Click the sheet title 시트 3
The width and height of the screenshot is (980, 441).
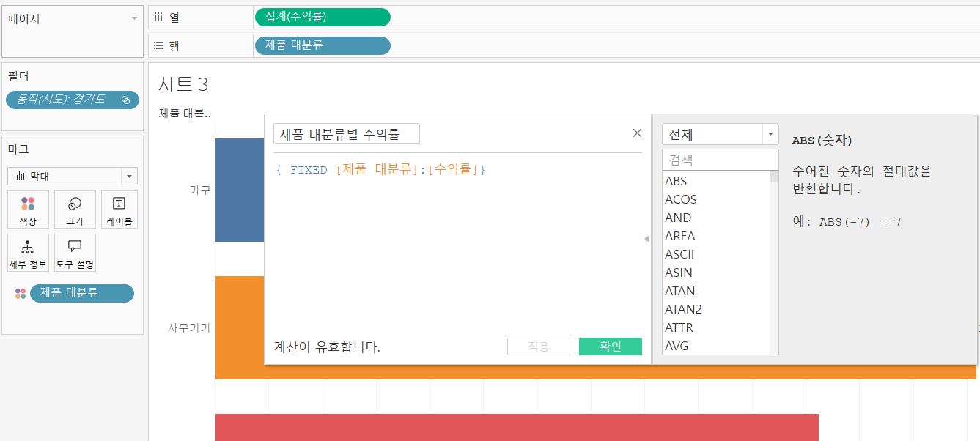183,84
